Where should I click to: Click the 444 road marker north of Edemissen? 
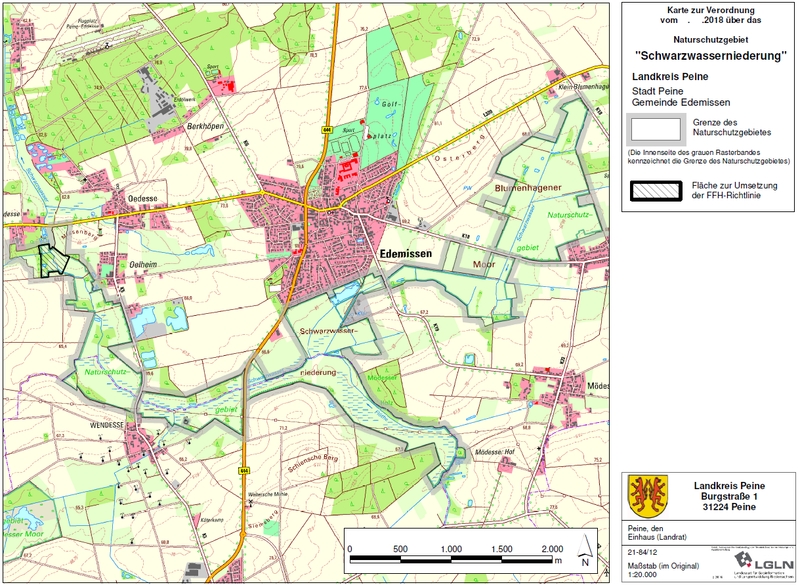point(327,129)
